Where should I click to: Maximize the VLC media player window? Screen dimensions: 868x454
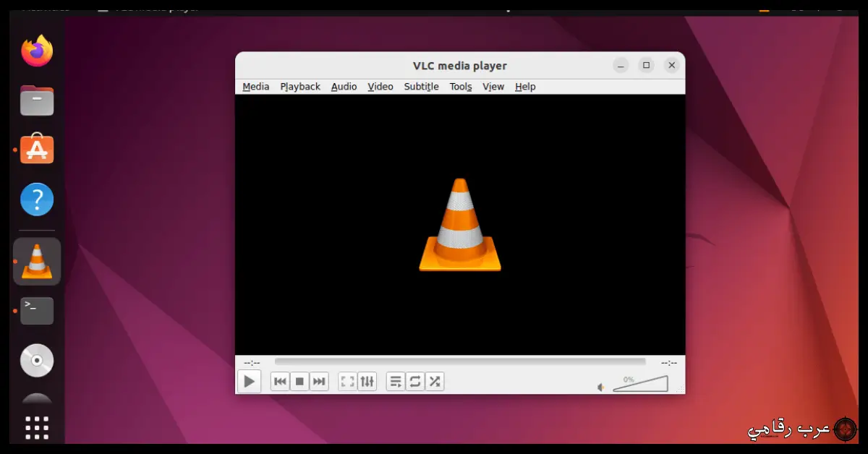pyautogui.click(x=647, y=66)
